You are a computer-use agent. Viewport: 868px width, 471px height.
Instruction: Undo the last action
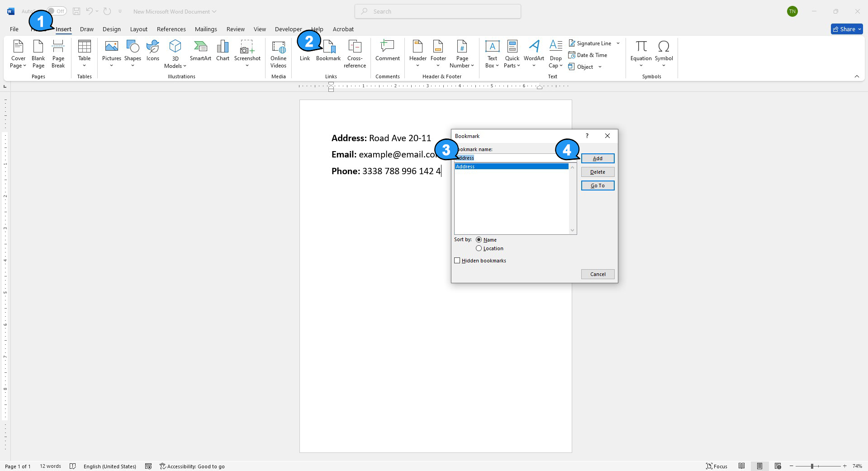(90, 11)
